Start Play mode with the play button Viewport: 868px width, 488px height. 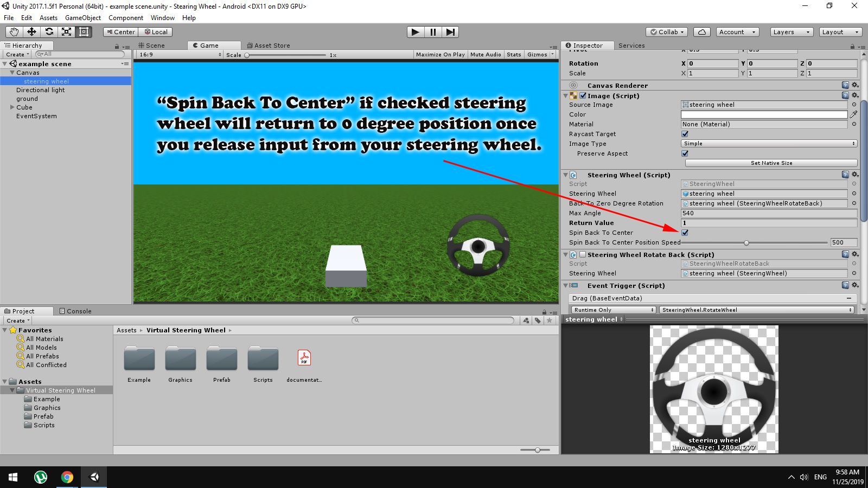[x=416, y=32]
